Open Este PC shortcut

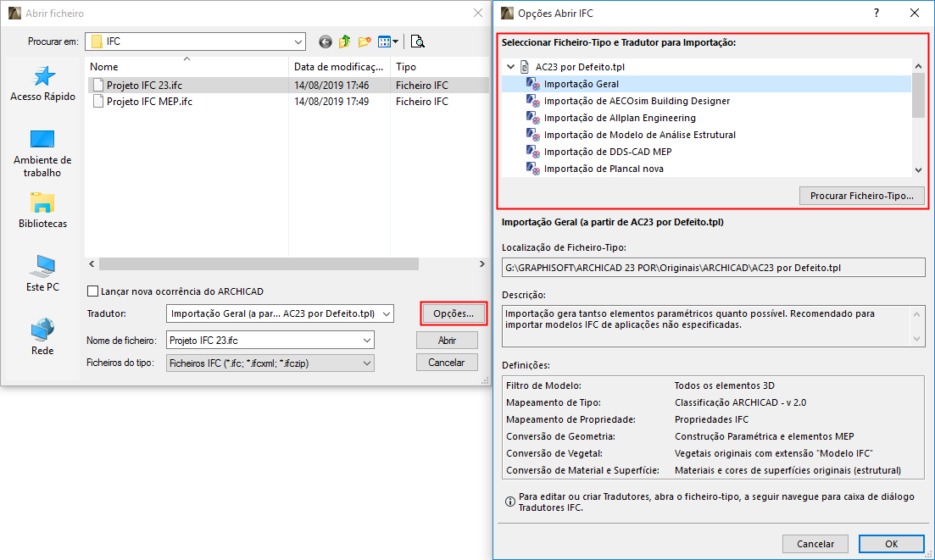tap(42, 274)
